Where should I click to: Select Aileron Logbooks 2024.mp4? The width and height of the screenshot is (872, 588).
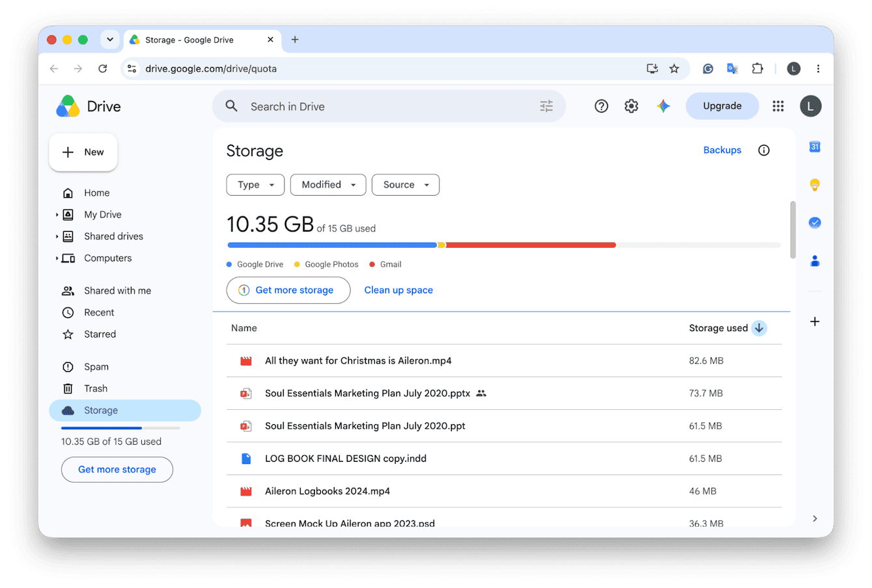coord(504,491)
